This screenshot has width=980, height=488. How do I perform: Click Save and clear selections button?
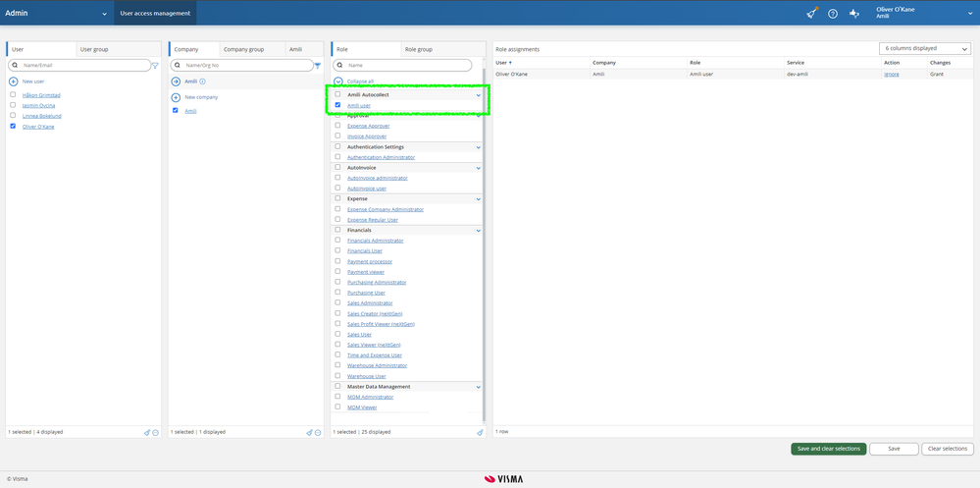(828, 449)
